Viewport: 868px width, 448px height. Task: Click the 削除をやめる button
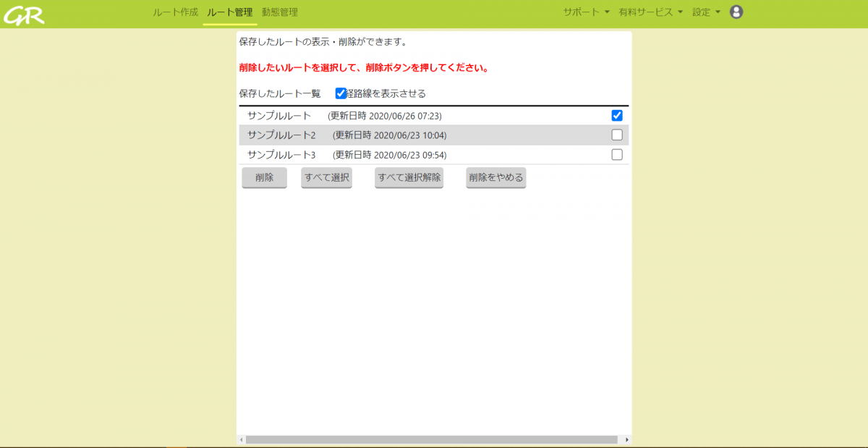(x=495, y=177)
